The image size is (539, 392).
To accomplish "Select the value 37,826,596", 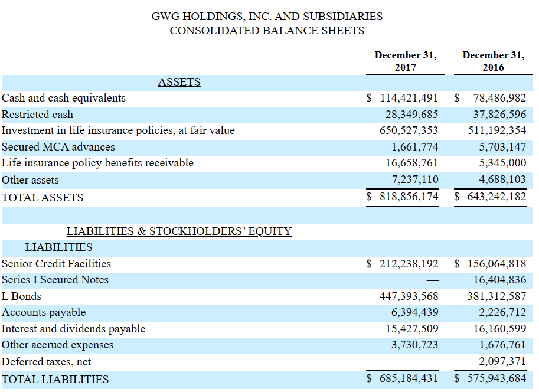I will pos(500,114).
